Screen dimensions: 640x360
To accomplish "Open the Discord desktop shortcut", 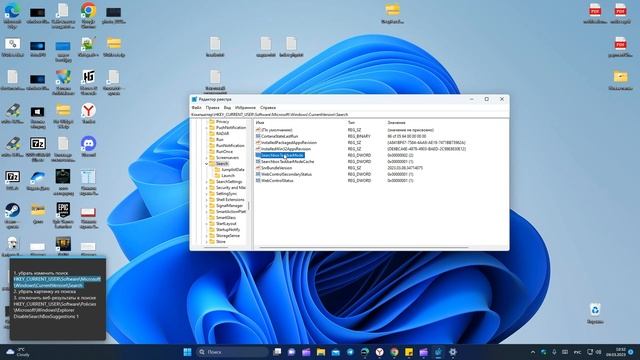I will 88,147.
